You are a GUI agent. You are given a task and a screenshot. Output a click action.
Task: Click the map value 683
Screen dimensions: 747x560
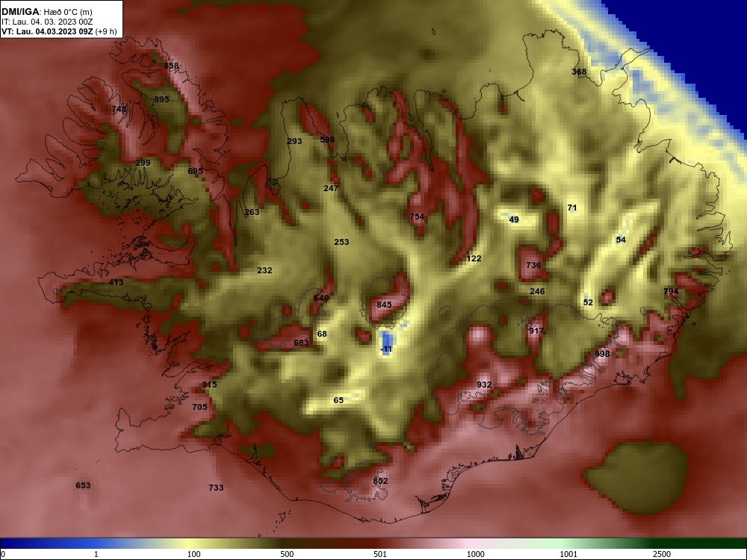[301, 343]
